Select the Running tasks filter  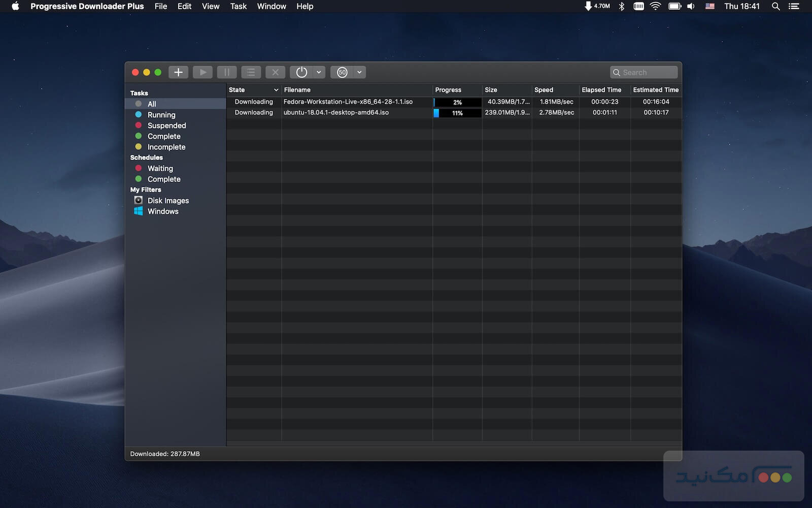[x=161, y=114]
